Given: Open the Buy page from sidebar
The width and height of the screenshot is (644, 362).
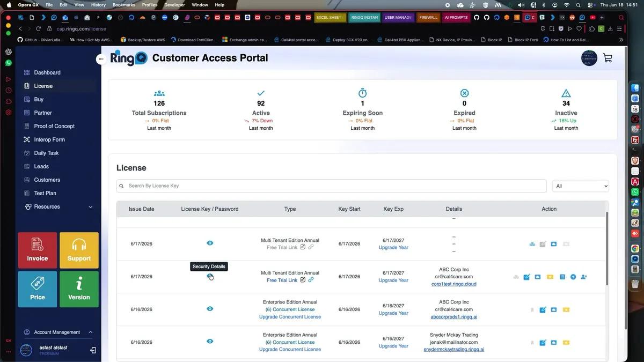Looking at the screenshot, I should [39, 99].
